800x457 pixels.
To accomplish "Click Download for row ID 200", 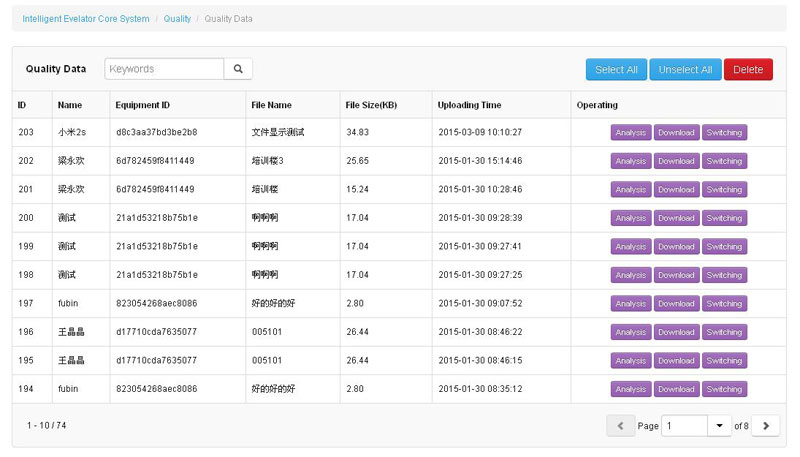I will tap(676, 218).
